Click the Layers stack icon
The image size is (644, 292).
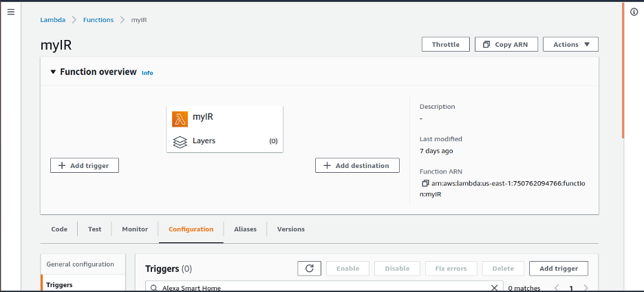pyautogui.click(x=180, y=141)
